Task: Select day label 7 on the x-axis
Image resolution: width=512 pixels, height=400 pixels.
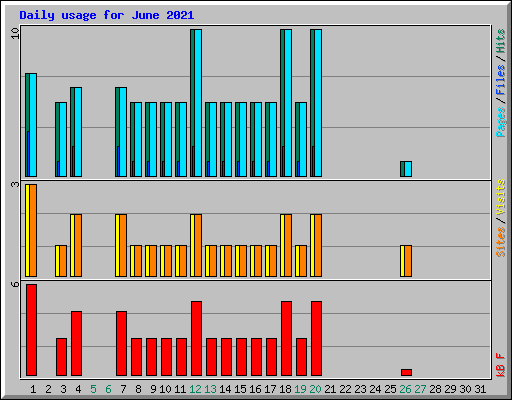Action: [123, 389]
